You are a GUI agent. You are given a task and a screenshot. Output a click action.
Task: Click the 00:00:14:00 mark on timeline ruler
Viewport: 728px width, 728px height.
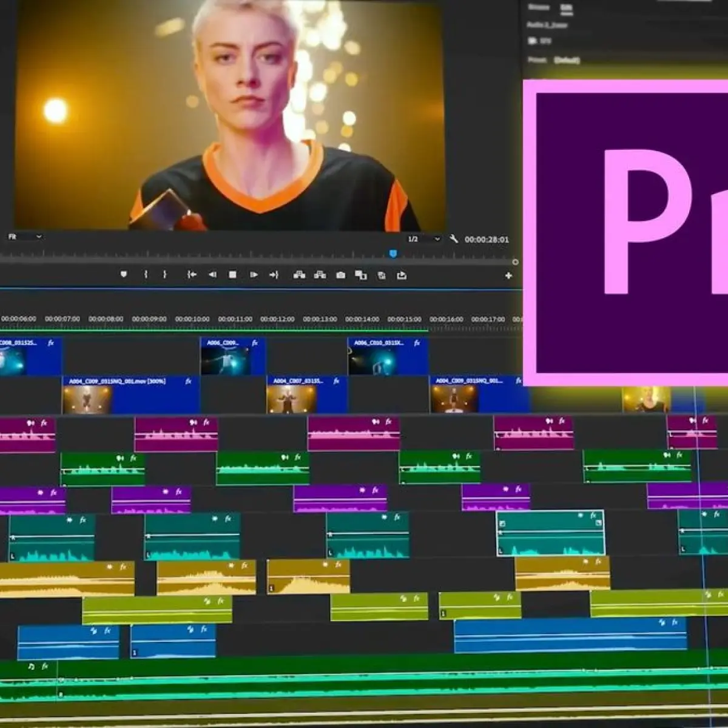point(362,318)
